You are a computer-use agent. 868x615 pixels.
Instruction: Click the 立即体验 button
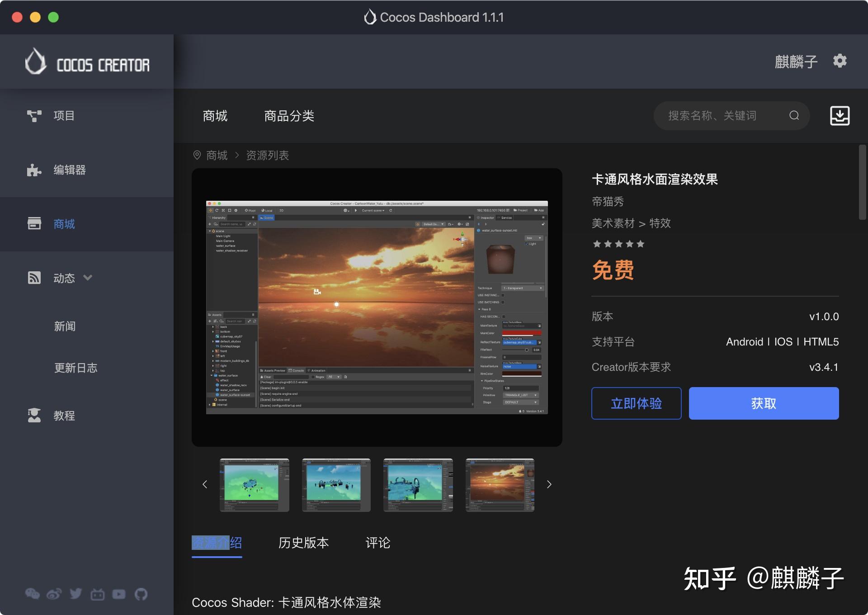click(x=637, y=403)
